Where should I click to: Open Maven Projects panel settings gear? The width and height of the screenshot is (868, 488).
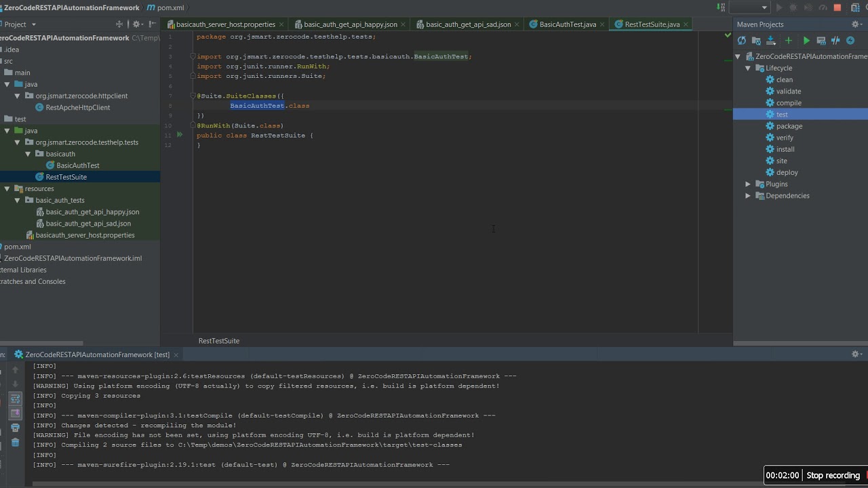coord(856,24)
